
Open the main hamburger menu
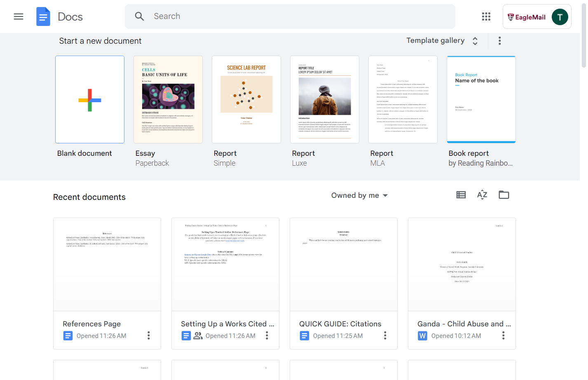(x=19, y=16)
